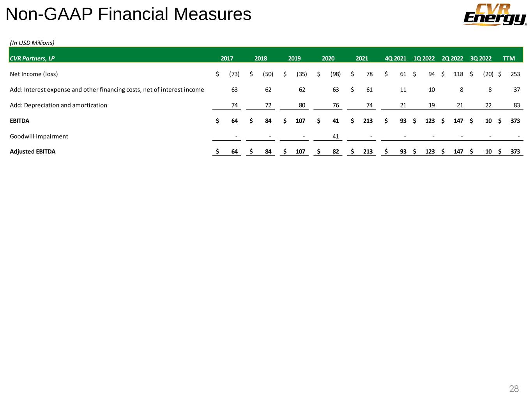Click the Goodwill impairment value 41 for 2020
The height and width of the screenshot is (399, 532).
[x=336, y=136]
